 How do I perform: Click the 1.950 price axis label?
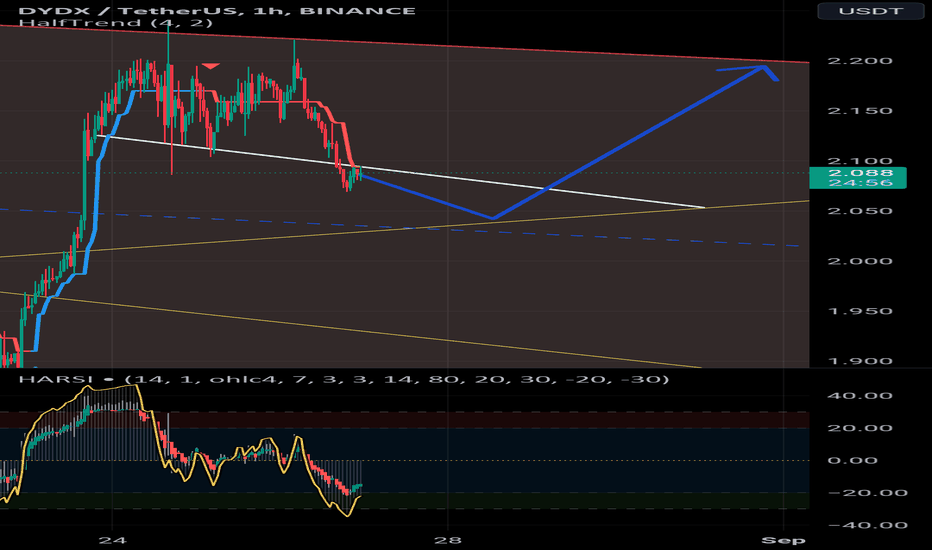tap(860, 311)
